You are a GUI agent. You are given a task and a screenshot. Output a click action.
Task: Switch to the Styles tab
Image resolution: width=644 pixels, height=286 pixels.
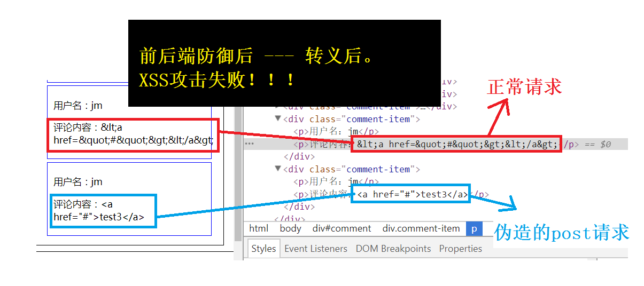click(263, 249)
